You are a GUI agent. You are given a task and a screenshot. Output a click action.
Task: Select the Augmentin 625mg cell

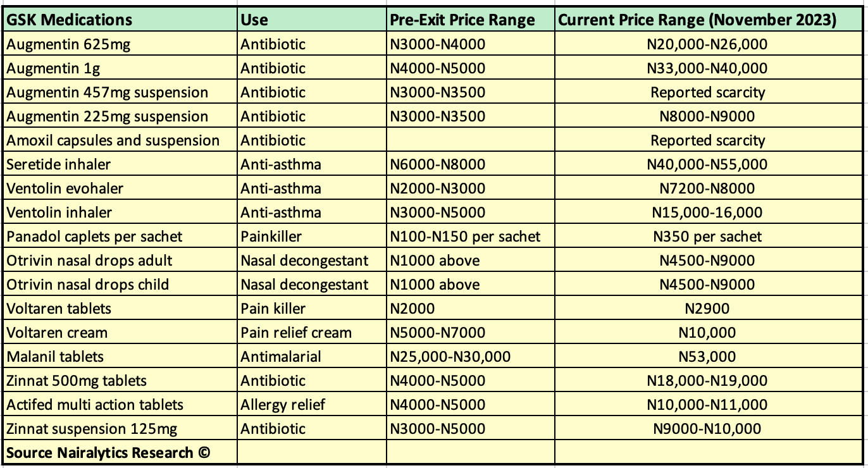[x=120, y=44]
